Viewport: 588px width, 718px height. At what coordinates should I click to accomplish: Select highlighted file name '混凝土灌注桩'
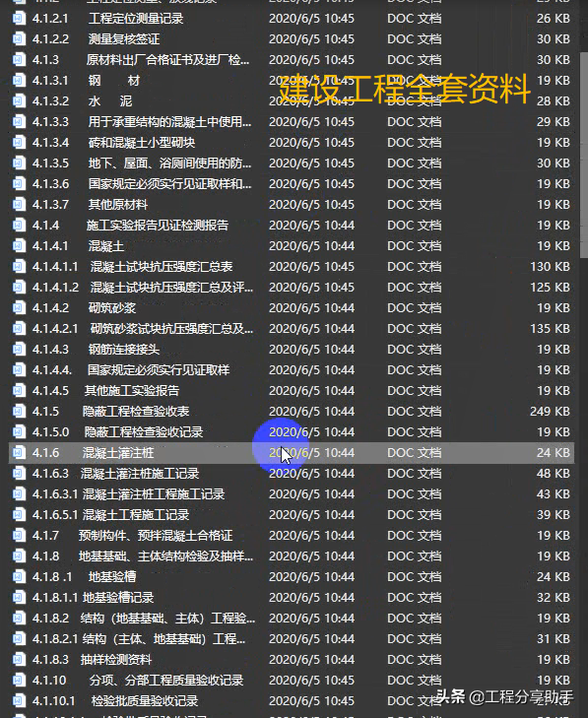[x=117, y=453]
